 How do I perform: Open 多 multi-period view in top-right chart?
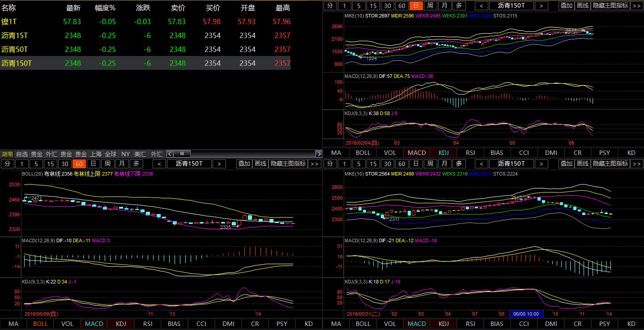click(x=458, y=5)
